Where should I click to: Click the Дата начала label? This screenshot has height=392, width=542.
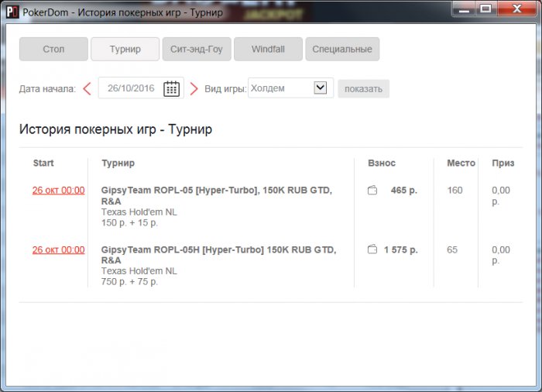click(x=47, y=89)
